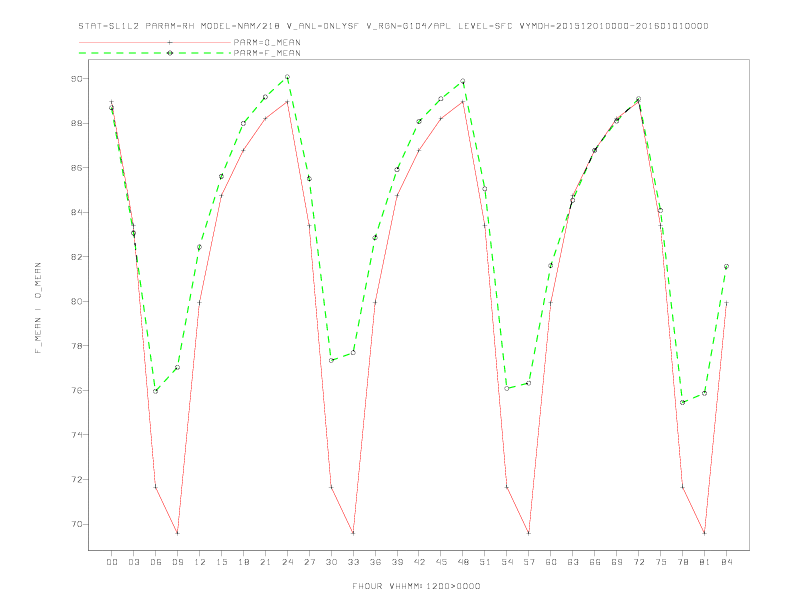Click x-axis tick label 03
The image size is (792, 612).
133,562
